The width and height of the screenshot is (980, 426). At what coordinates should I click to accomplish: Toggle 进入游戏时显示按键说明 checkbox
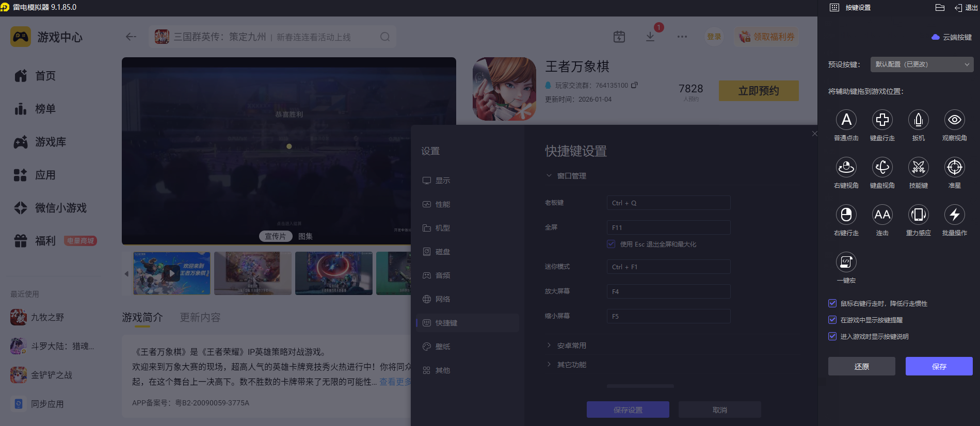point(832,336)
